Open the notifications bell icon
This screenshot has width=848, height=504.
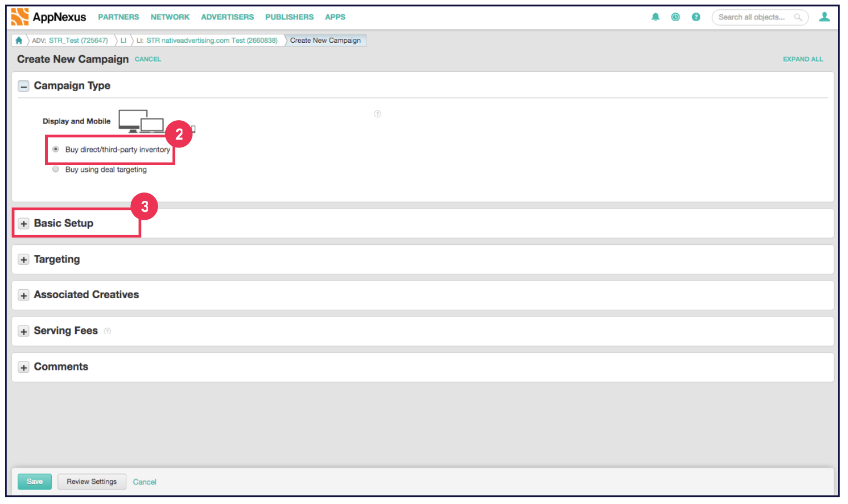click(655, 17)
